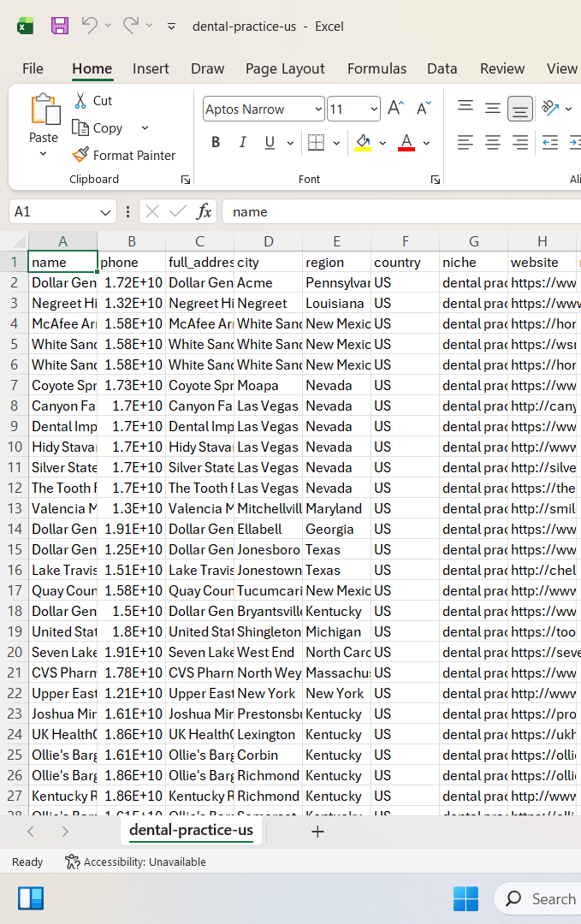
Task: Apply cell Borders icon
Action: click(317, 143)
